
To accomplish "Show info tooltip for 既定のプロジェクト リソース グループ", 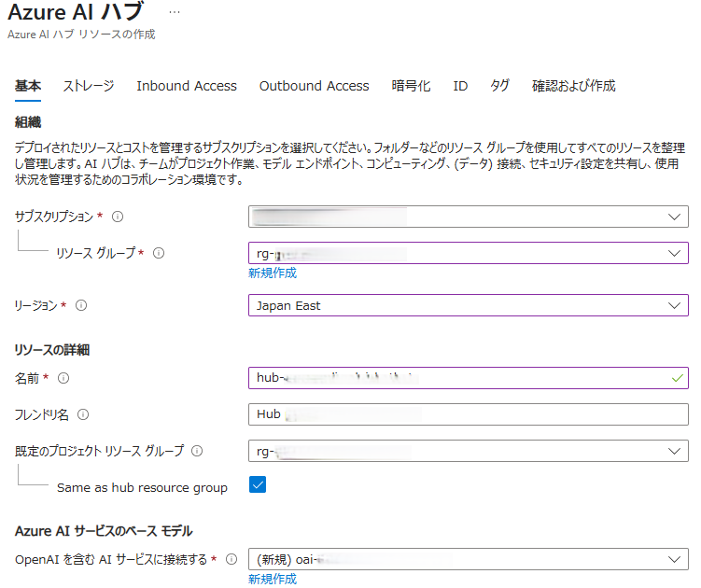I will point(197,451).
